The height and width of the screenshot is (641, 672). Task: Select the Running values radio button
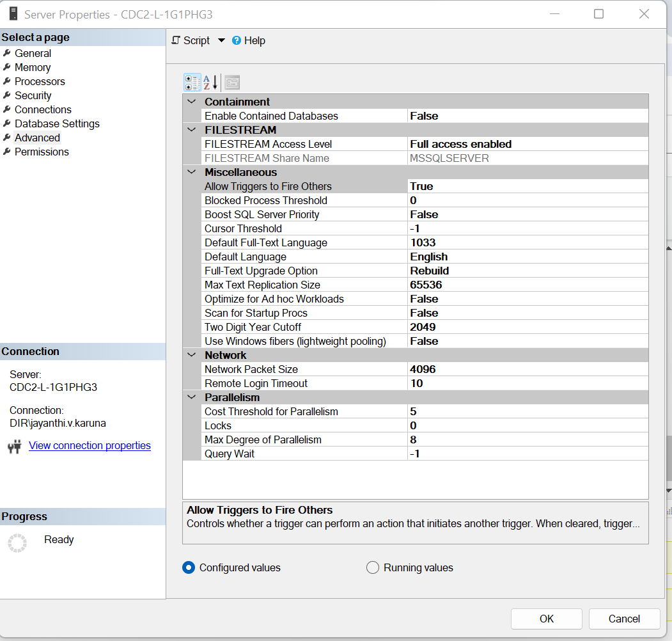[x=373, y=567]
